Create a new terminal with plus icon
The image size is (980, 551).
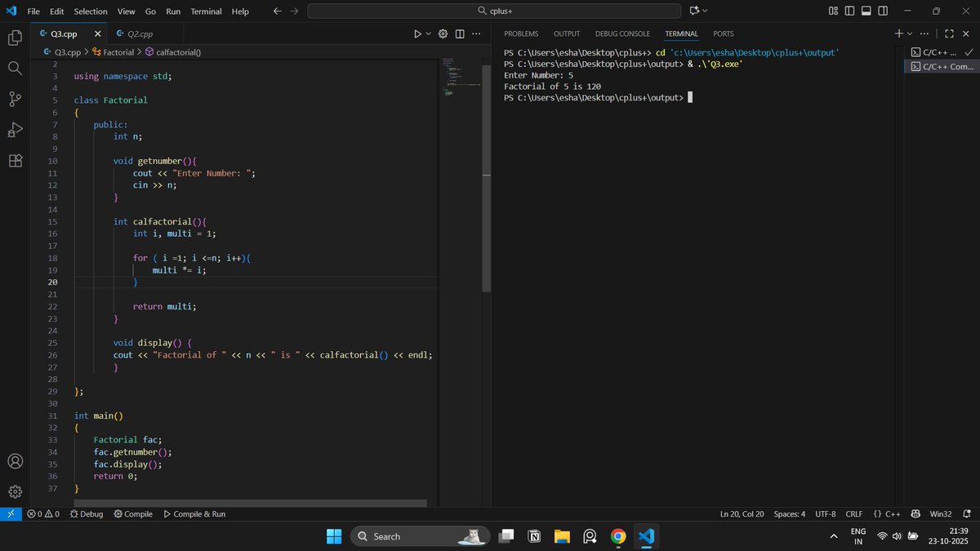point(898,33)
